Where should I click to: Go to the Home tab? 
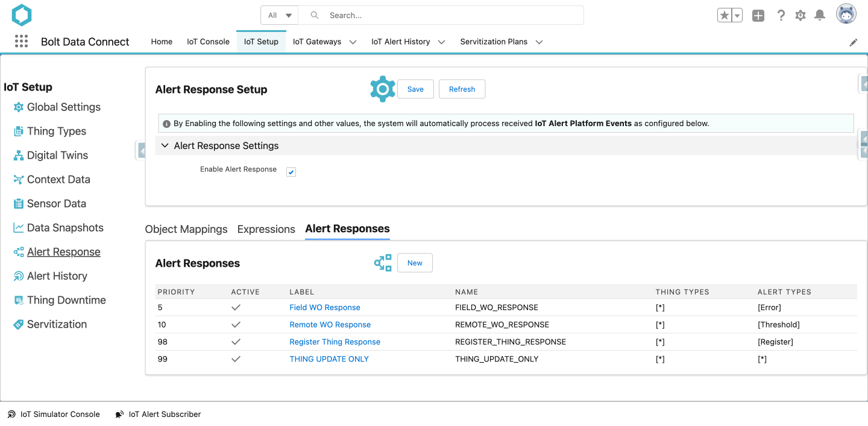pyautogui.click(x=162, y=42)
